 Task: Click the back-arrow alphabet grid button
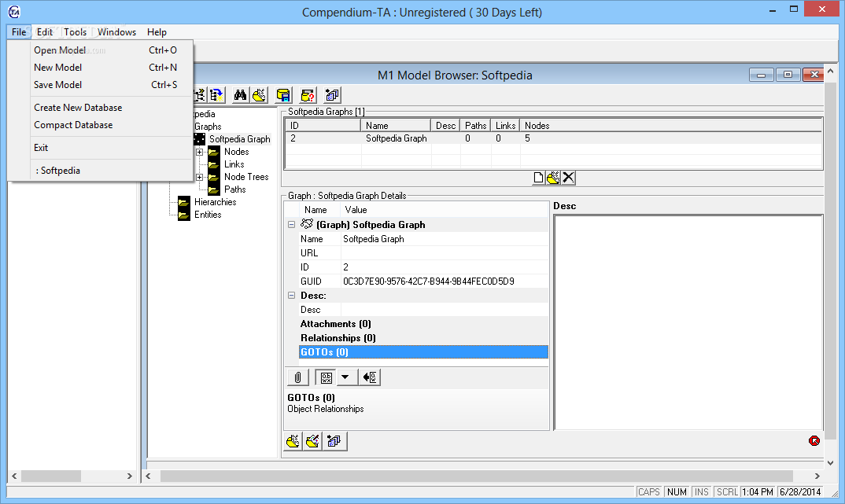tap(370, 377)
